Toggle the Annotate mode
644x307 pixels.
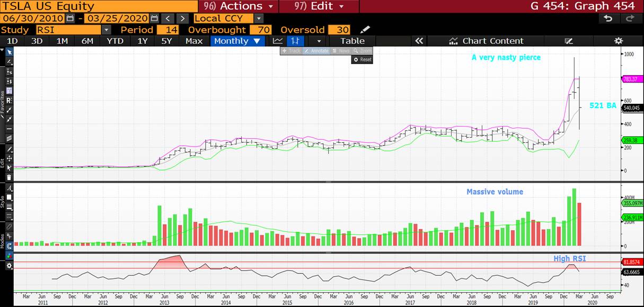(317, 51)
